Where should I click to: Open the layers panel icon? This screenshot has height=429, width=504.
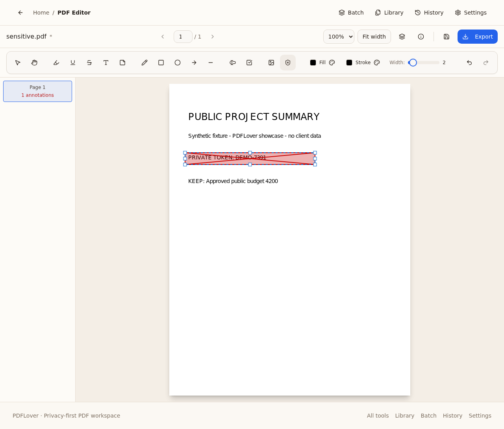coord(402,37)
